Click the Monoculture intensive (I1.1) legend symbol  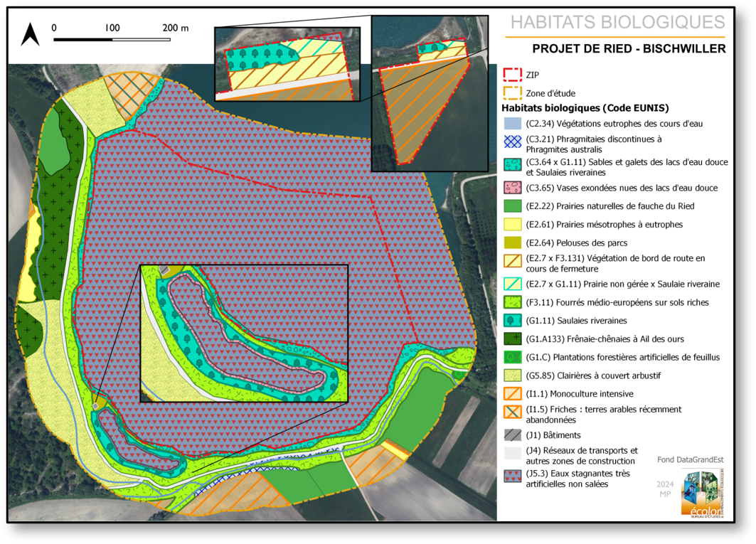pyautogui.click(x=513, y=394)
